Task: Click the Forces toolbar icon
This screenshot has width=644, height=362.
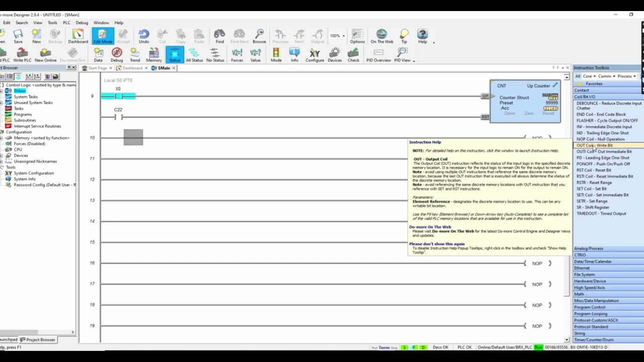Action: [x=237, y=55]
